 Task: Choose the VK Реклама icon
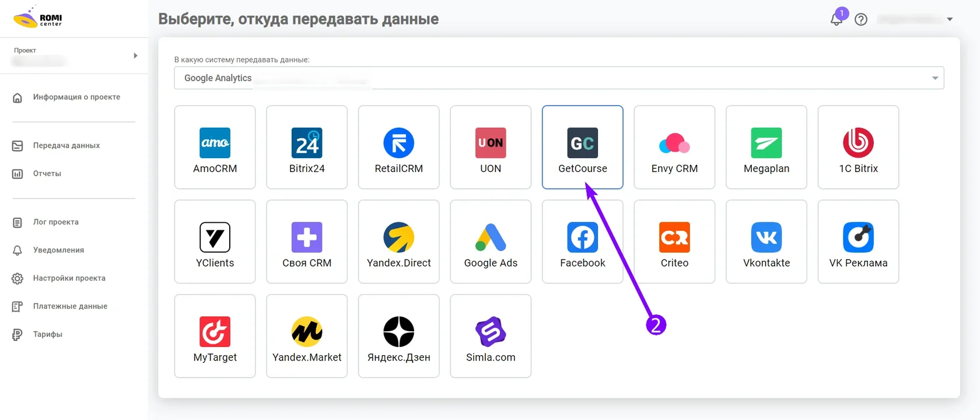coord(859,237)
